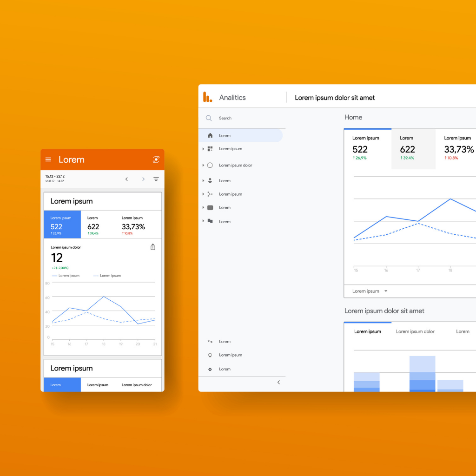Viewport: 476px width, 476px height.
Task: Select the 33,73% metric in mobile card
Action: [133, 225]
